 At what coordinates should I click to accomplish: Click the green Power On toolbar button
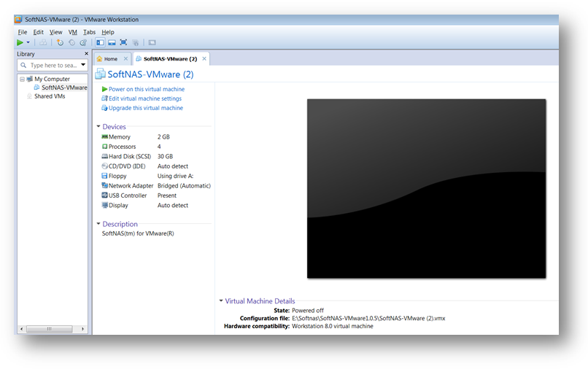coord(20,43)
